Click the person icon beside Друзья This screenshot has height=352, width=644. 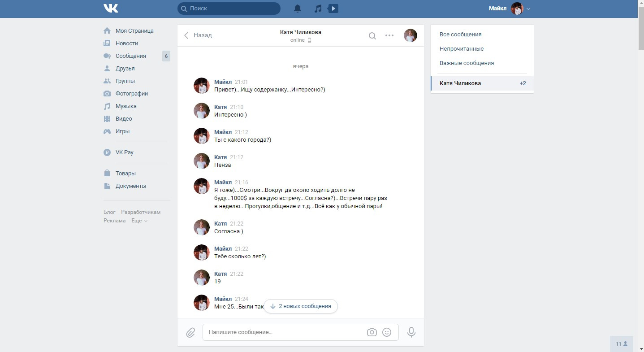[107, 69]
